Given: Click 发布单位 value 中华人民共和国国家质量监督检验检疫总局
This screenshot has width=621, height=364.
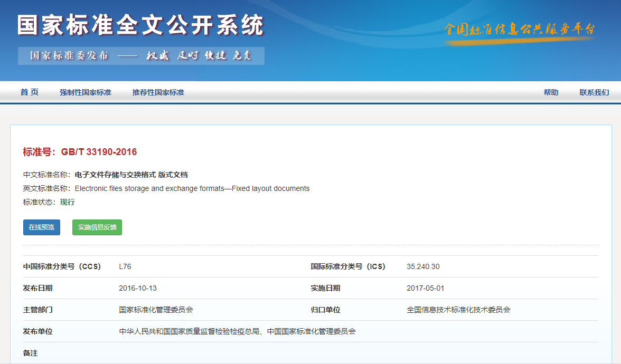Looking at the screenshot, I should tap(189, 331).
